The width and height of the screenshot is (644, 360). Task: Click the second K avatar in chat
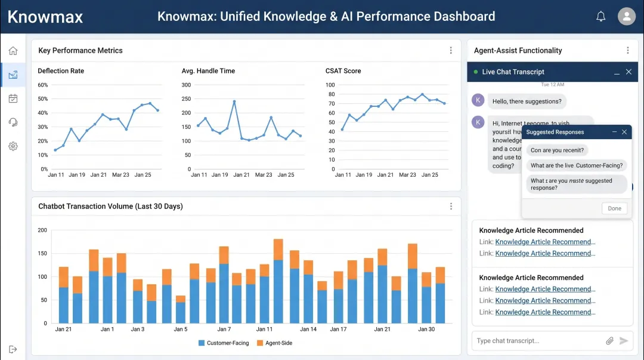tap(478, 122)
